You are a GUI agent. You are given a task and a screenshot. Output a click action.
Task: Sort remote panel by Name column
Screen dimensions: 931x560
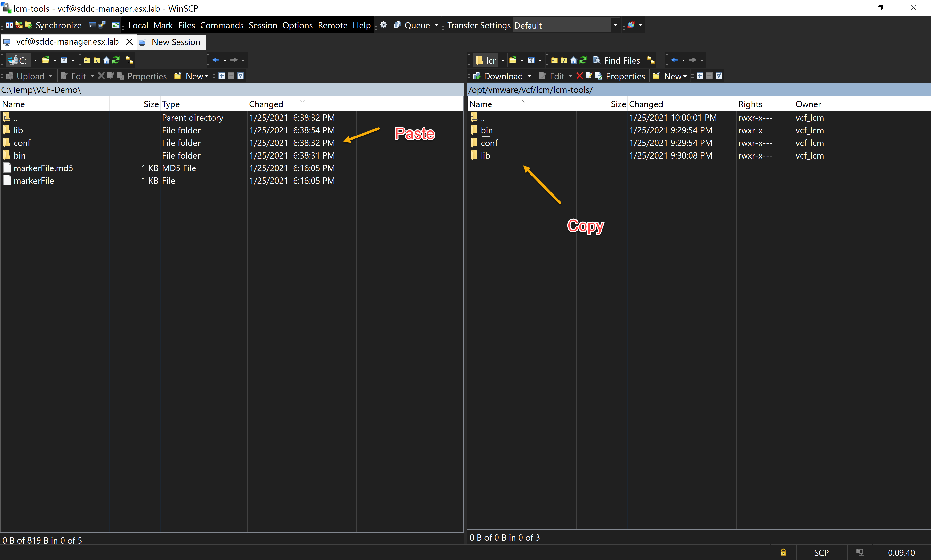point(522,104)
